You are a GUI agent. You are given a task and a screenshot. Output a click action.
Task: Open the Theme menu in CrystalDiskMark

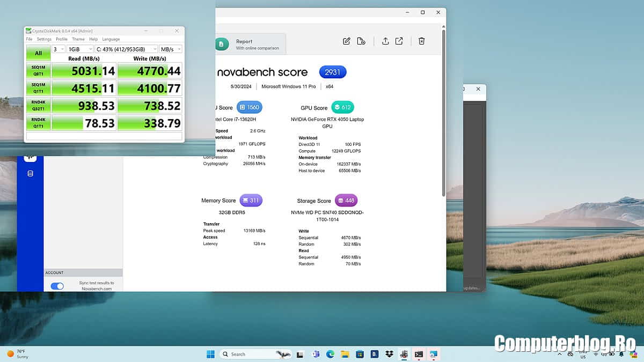(78, 39)
